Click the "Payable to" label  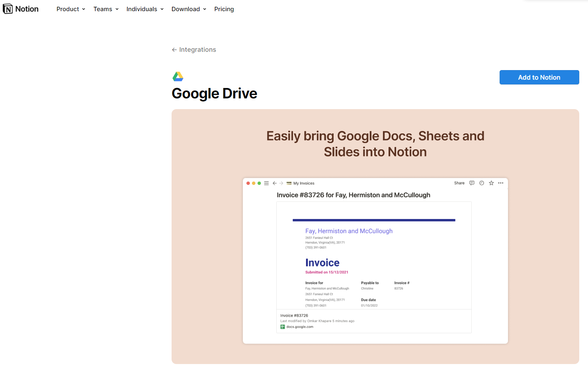(370, 283)
